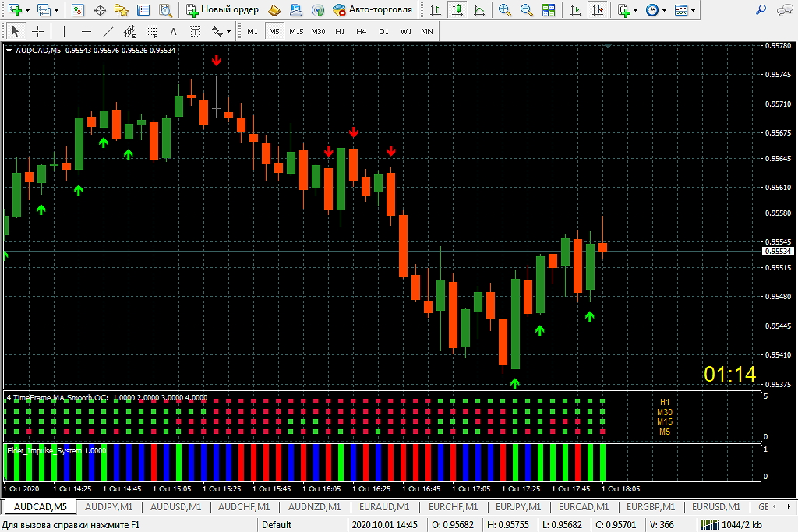798x532 pixels.
Task: Switch chart to line chart mode
Action: click(479, 9)
